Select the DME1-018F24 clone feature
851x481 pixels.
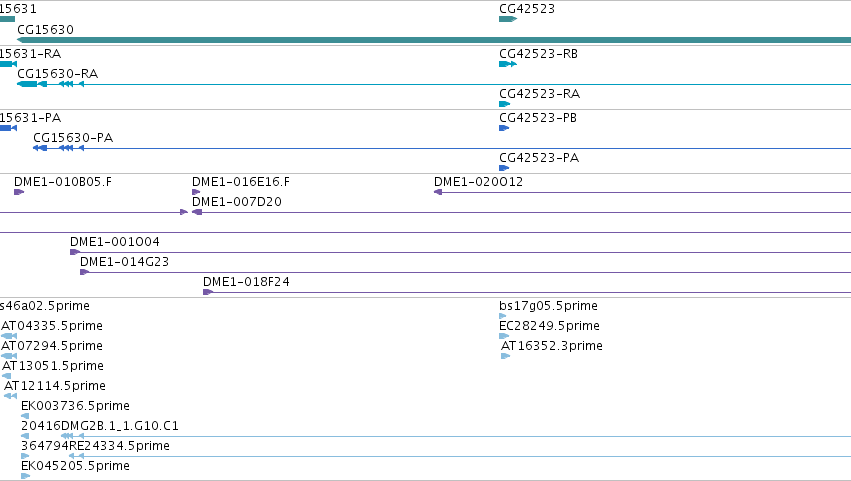(527, 292)
